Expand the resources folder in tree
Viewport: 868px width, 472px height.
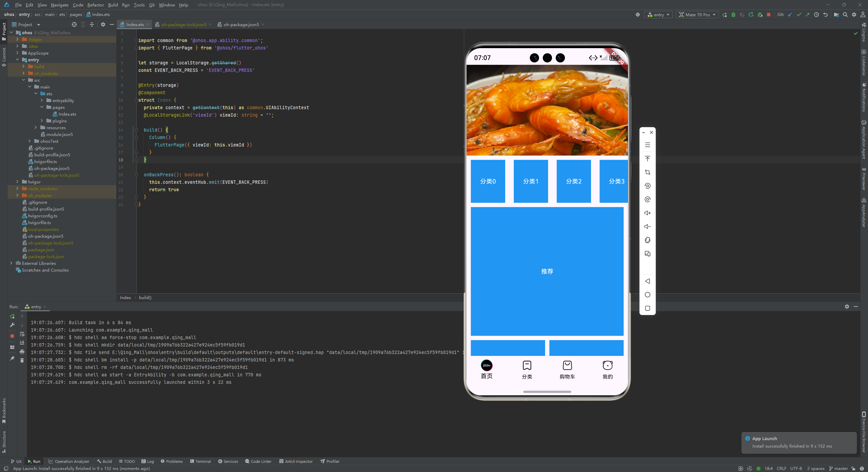(36, 127)
